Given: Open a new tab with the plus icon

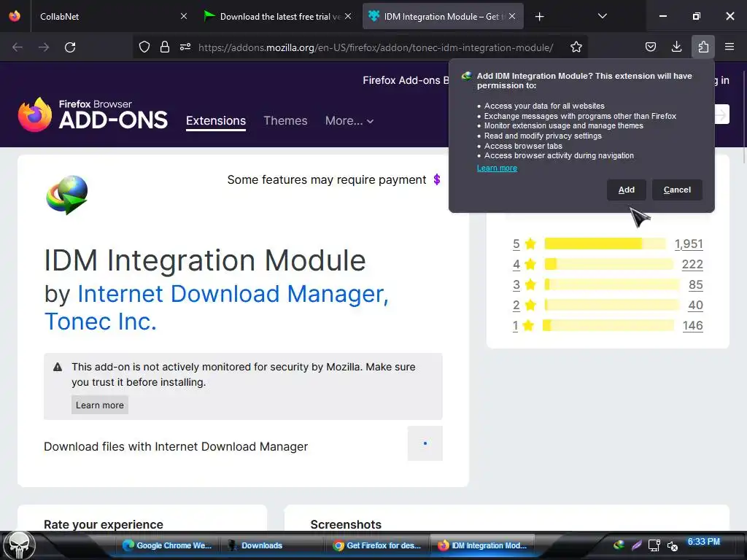Looking at the screenshot, I should click(x=539, y=17).
